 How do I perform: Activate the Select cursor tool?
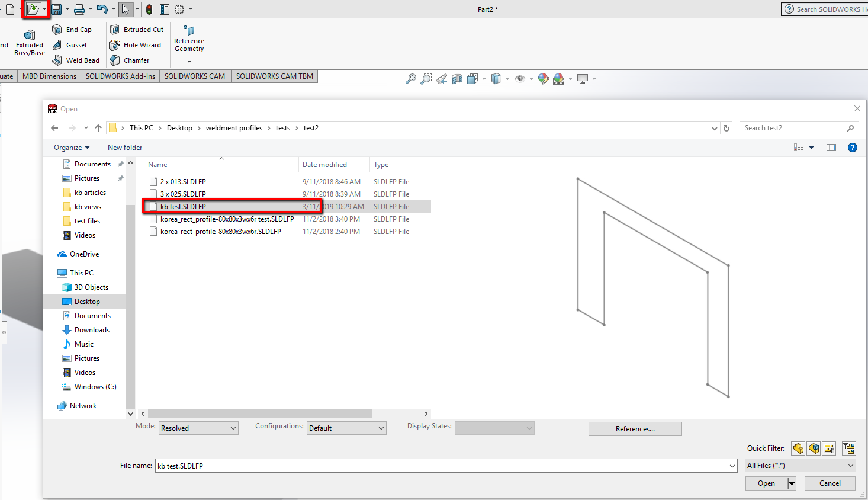pyautogui.click(x=126, y=9)
